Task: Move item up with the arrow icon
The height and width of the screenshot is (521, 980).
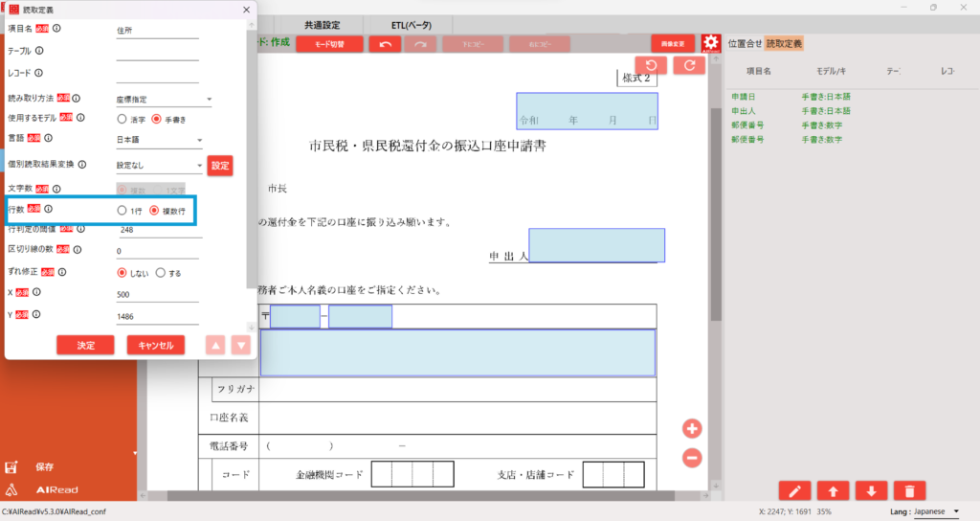Action: coord(833,490)
